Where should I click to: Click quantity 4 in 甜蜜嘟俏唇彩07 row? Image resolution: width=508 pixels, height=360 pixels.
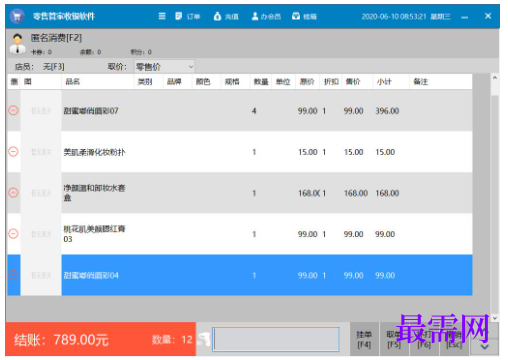pos(254,111)
